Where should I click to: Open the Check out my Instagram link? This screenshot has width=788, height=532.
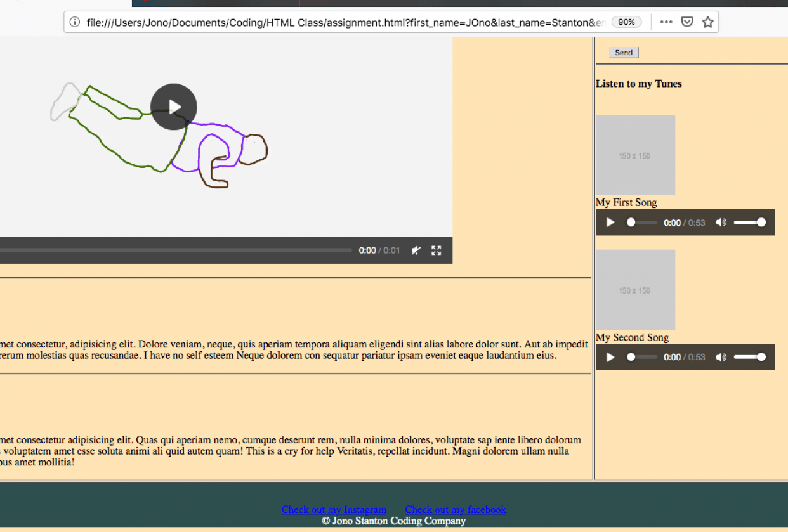334,509
